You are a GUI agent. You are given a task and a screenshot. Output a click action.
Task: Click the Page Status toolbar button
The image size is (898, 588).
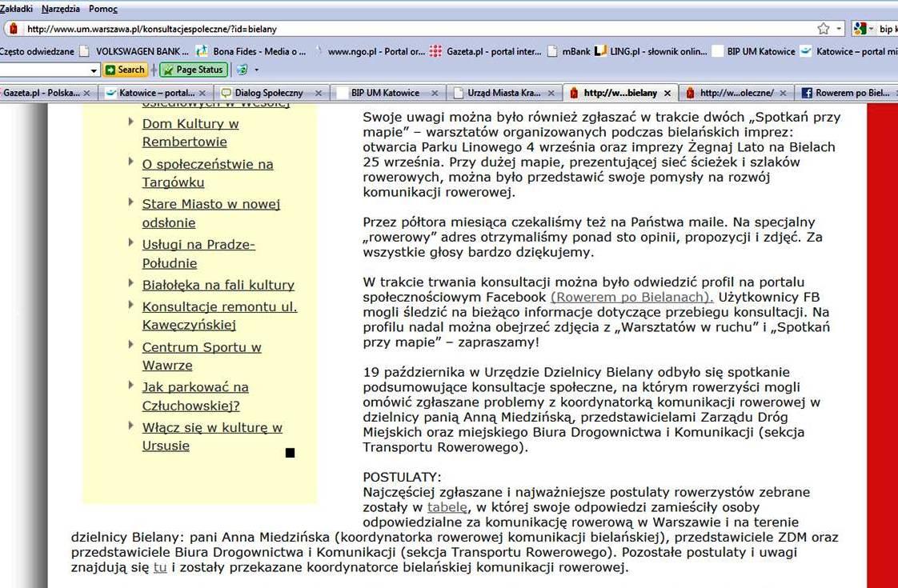pyautogui.click(x=194, y=70)
